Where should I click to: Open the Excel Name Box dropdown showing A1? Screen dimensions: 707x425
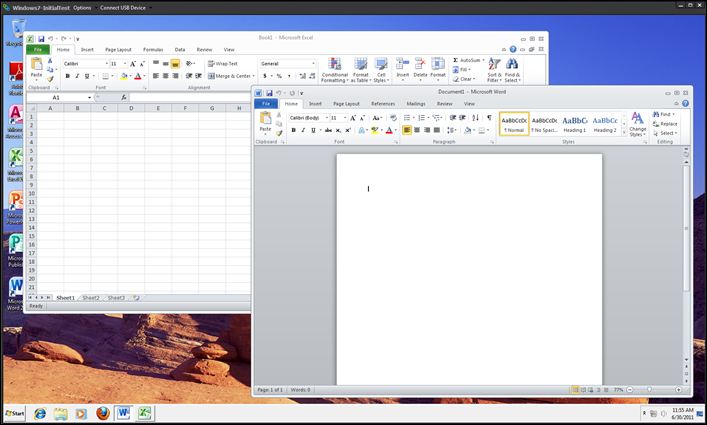[89, 97]
